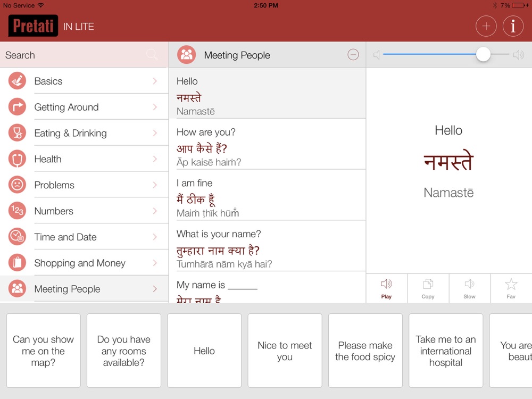
Task: Tap the Wi-Fi icon in status bar
Action: pos(41,5)
